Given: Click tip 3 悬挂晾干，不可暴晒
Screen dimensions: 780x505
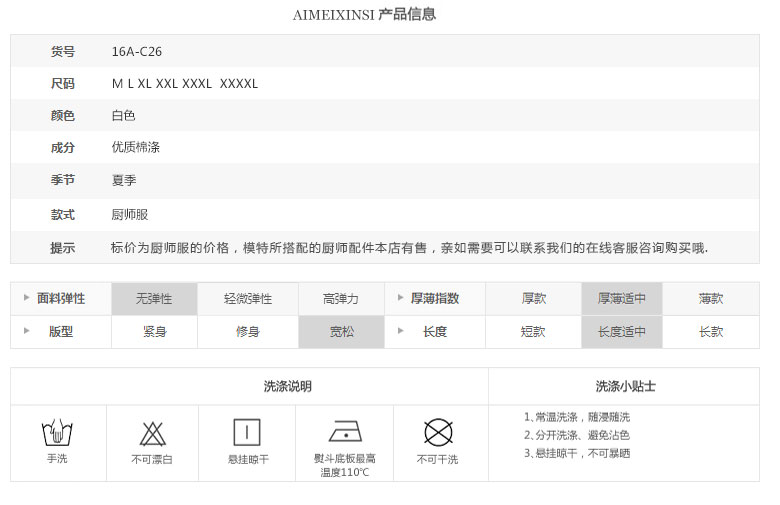Looking at the screenshot, I should [577, 454].
